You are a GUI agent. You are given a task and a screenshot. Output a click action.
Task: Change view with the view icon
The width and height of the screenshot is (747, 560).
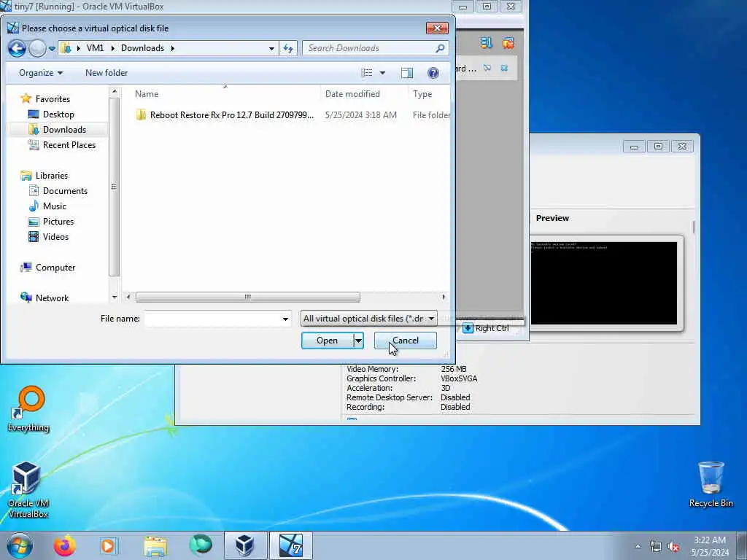367,73
